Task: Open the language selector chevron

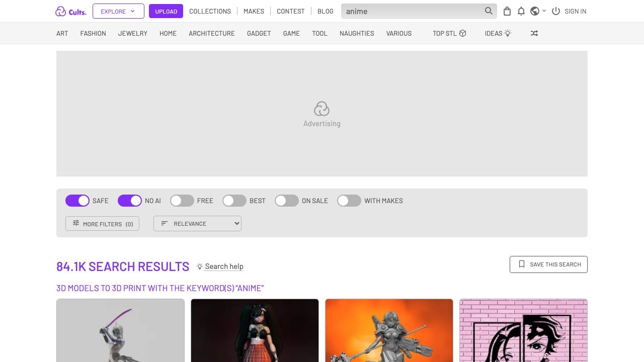Action: point(544,11)
